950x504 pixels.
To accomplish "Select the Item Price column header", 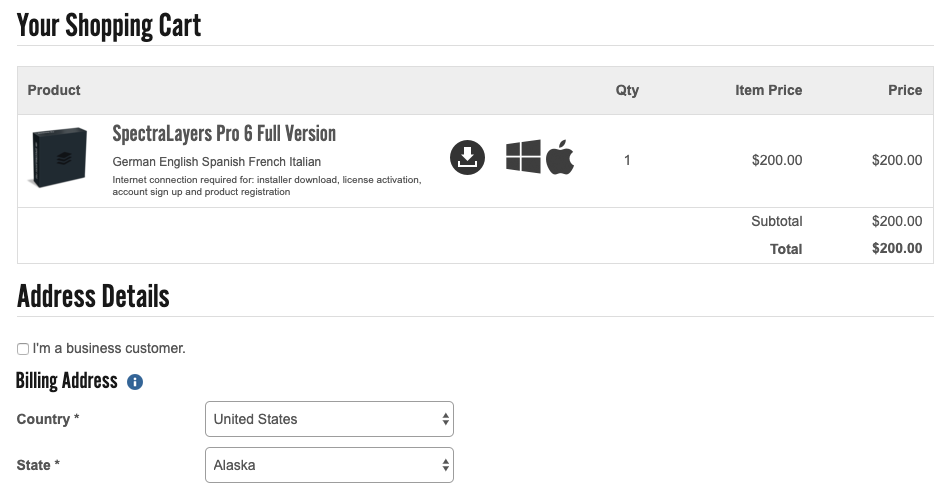I will point(768,90).
